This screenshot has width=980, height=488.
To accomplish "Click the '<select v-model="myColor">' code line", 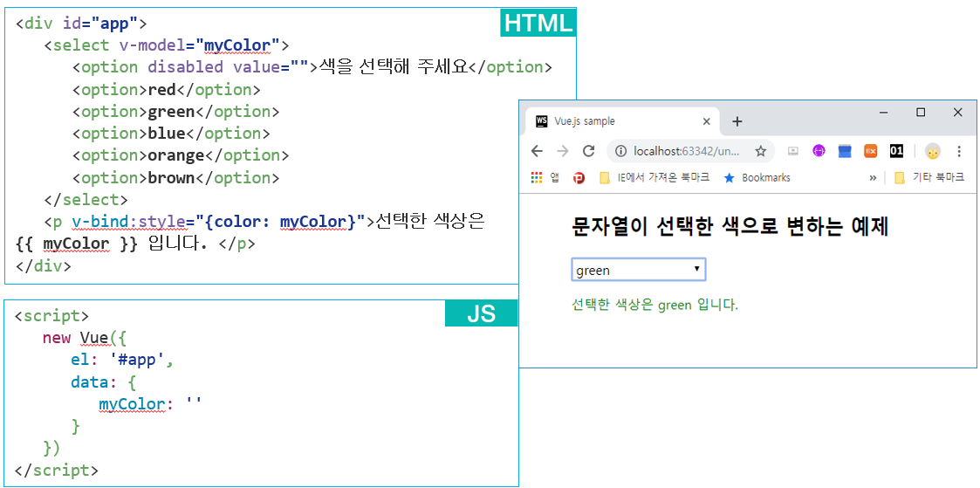I will pos(167,45).
